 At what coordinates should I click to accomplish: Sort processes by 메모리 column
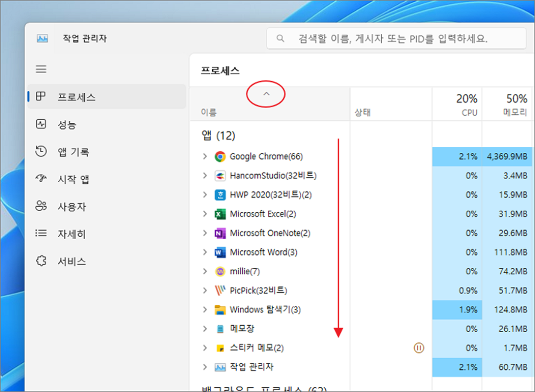click(x=508, y=104)
